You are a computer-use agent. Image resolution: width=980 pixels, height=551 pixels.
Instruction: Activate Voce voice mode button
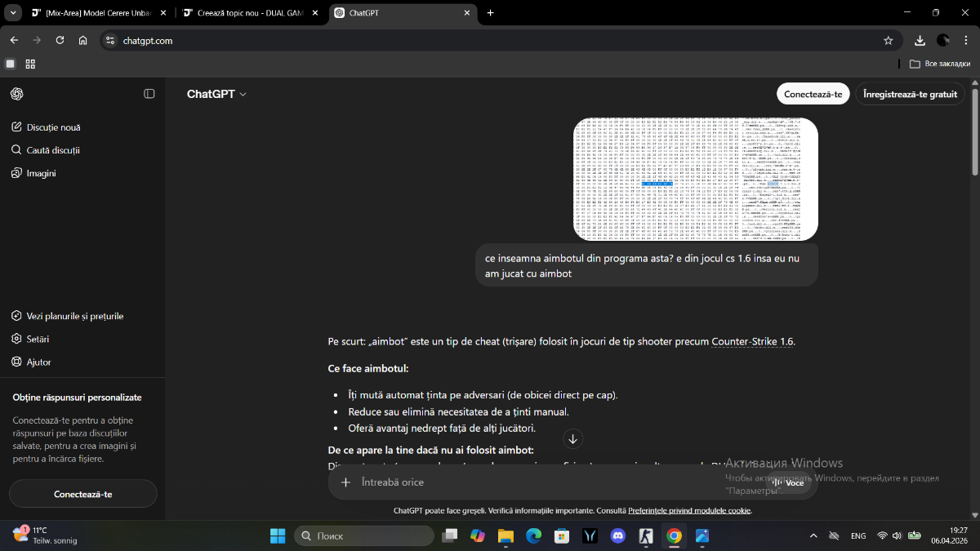(788, 482)
